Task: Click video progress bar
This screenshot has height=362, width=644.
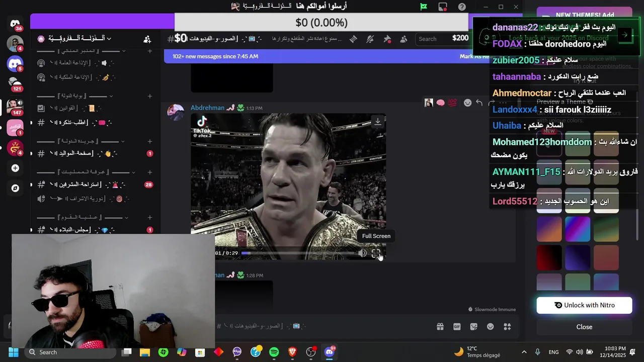Action: click(298, 253)
